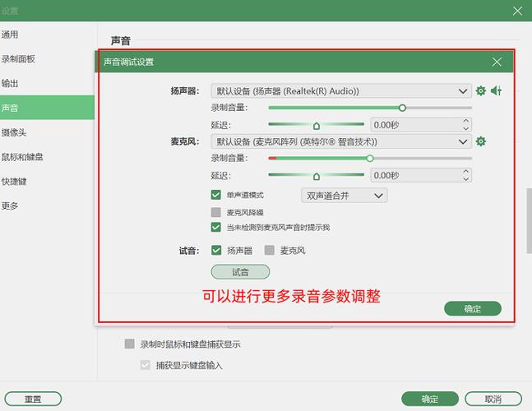Enable 试音 麦克风 checkbox

[x=270, y=250]
